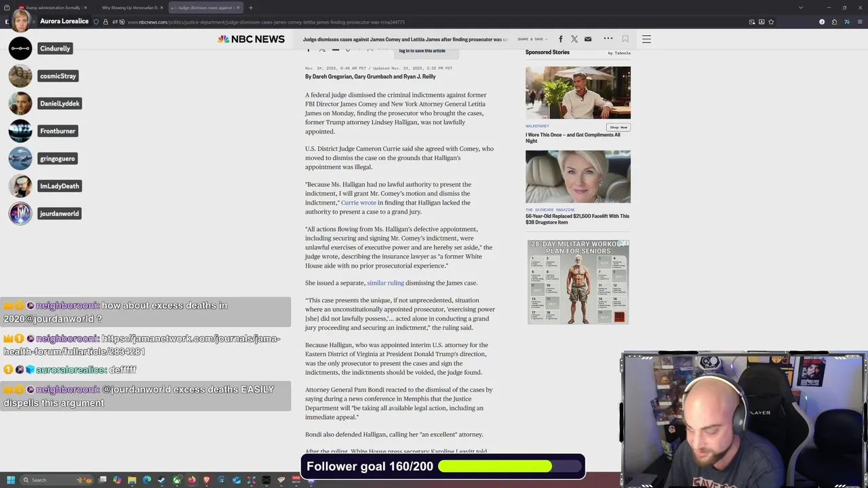Open the jamanetwork.com link in chat
This screenshot has width=868, height=488.
coord(142,345)
